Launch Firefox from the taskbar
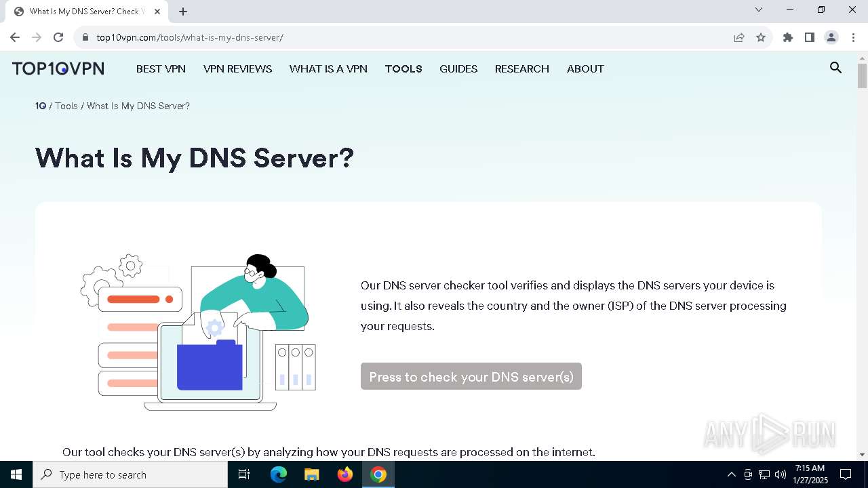This screenshot has height=488, width=868. coord(345,474)
